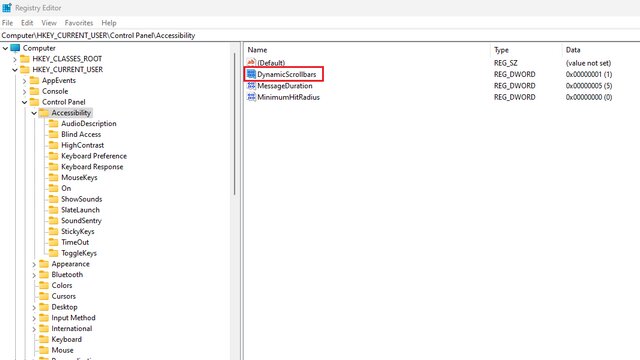Click the MinimumHitRadius value icon

point(251,97)
